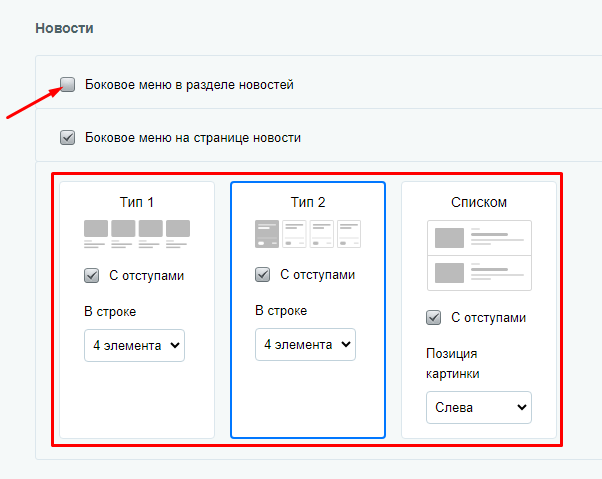Toggle С отступами checkbox under Тип 1

pyautogui.click(x=91, y=276)
